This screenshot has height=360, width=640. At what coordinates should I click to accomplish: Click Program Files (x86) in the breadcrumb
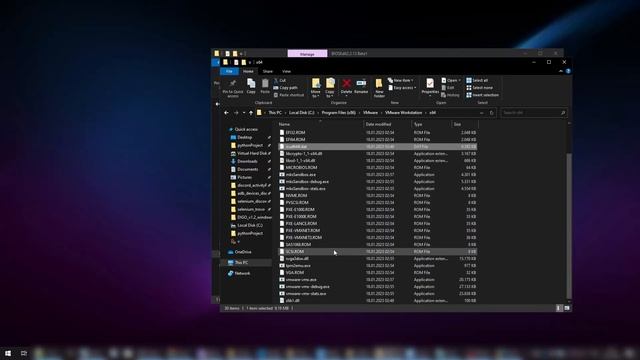pyautogui.click(x=338, y=113)
